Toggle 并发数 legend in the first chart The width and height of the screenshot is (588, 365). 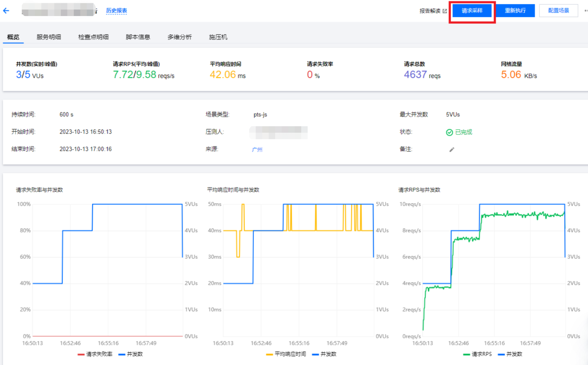(x=131, y=354)
